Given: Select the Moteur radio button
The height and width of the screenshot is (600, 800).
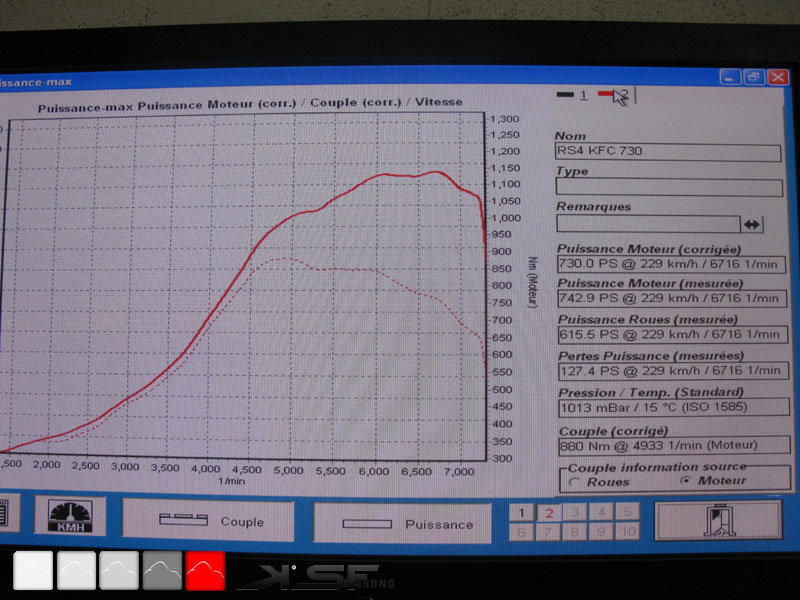Looking at the screenshot, I should (685, 482).
